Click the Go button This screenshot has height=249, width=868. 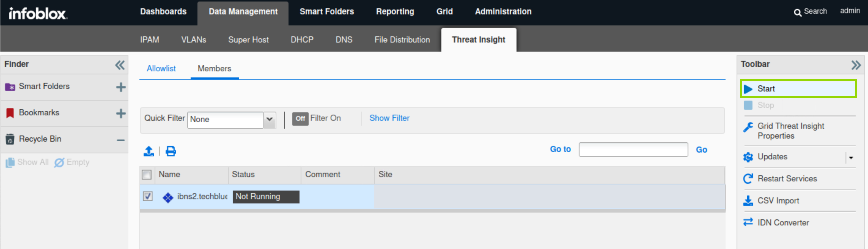[701, 150]
